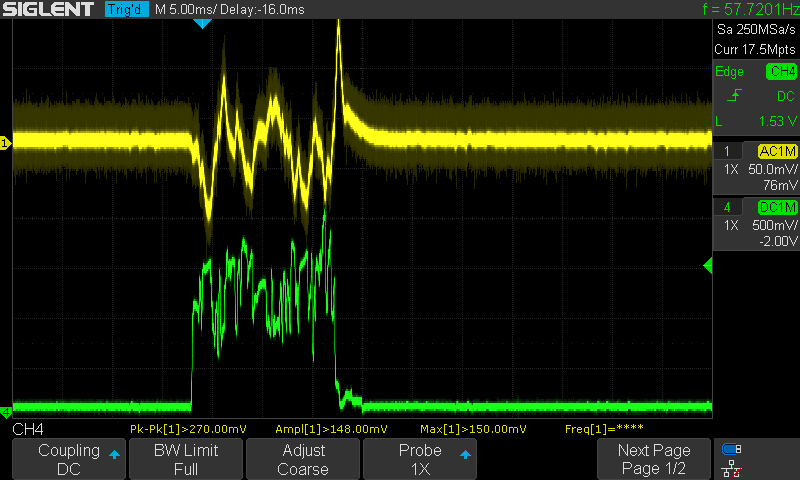Screen dimensions: 800x480
Task: Select the channel 4 ground marker
Action: [6, 412]
